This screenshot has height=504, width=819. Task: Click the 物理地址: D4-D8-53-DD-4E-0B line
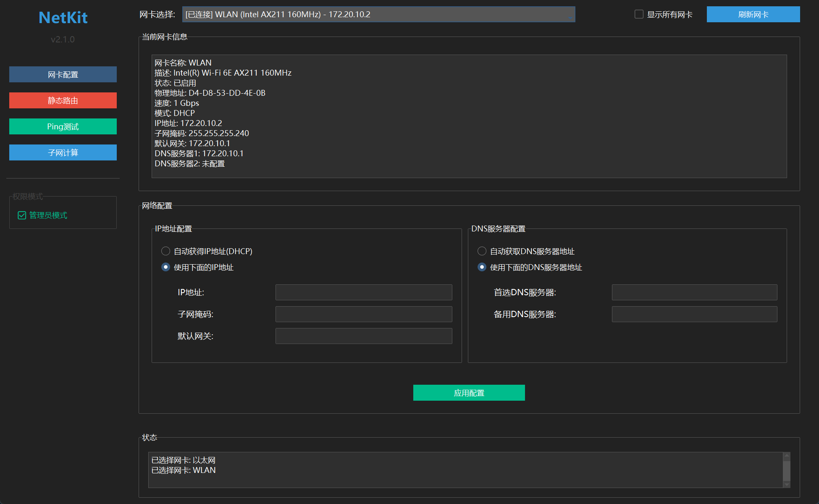(x=210, y=93)
